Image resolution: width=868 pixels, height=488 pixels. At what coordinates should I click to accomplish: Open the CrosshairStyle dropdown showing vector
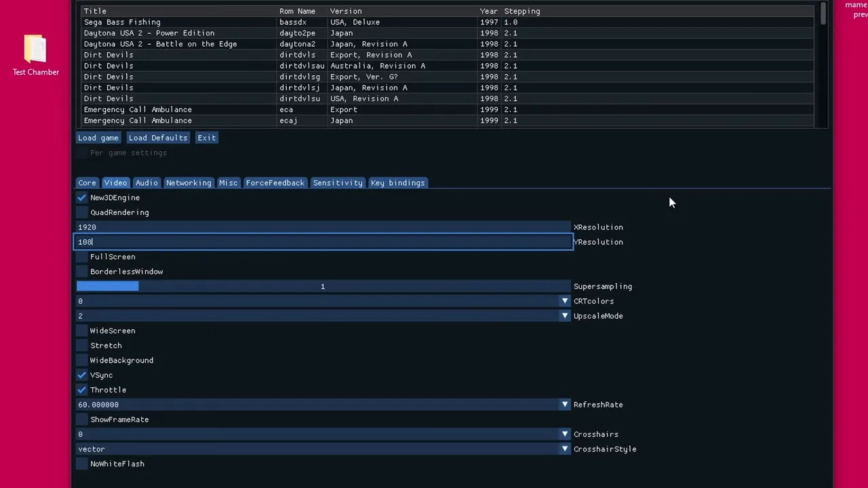[564, 449]
